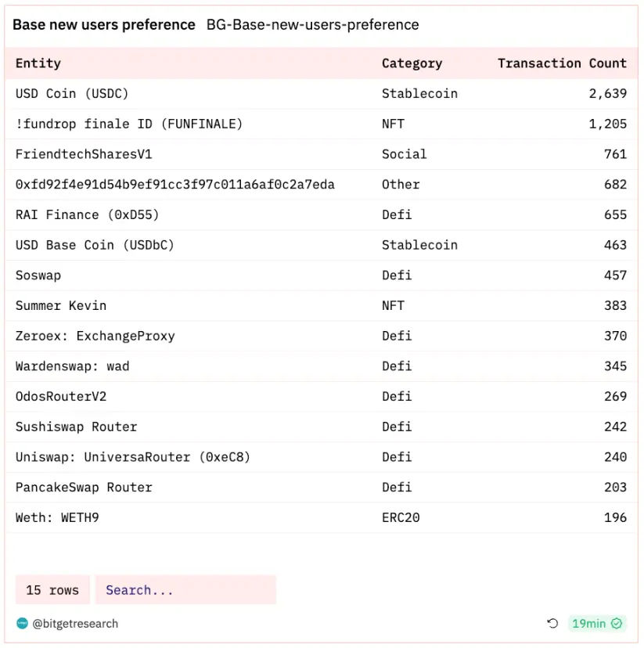Click the refresh query icon

(552, 624)
